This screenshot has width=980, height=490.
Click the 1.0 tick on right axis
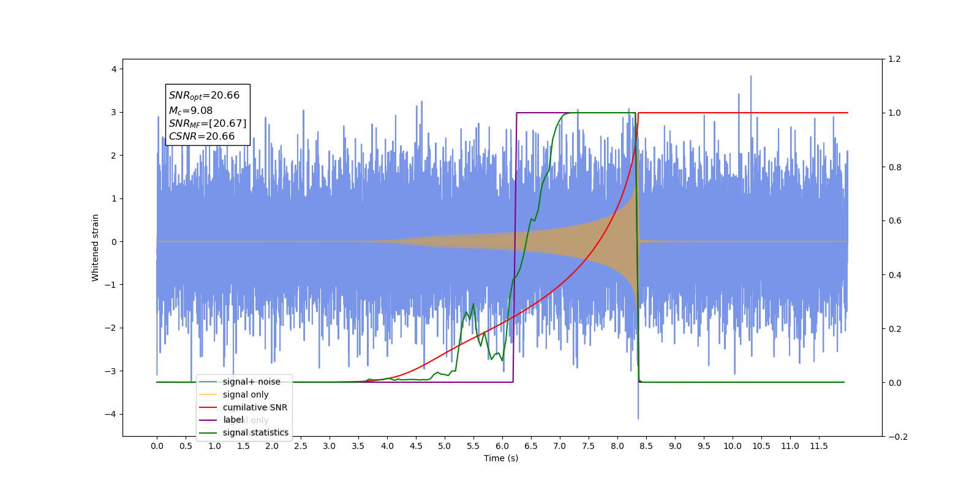click(x=894, y=113)
